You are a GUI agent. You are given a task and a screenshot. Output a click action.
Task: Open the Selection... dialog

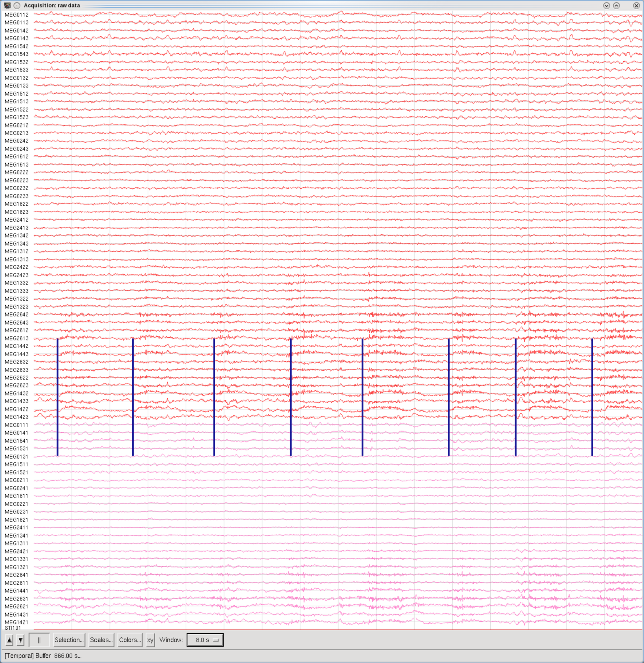pos(69,640)
